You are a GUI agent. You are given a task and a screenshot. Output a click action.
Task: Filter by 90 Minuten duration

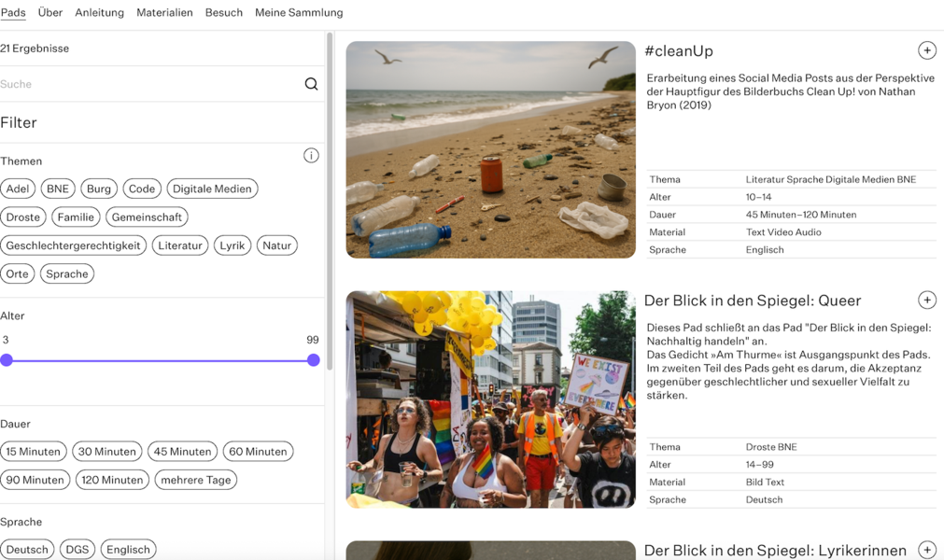[35, 480]
